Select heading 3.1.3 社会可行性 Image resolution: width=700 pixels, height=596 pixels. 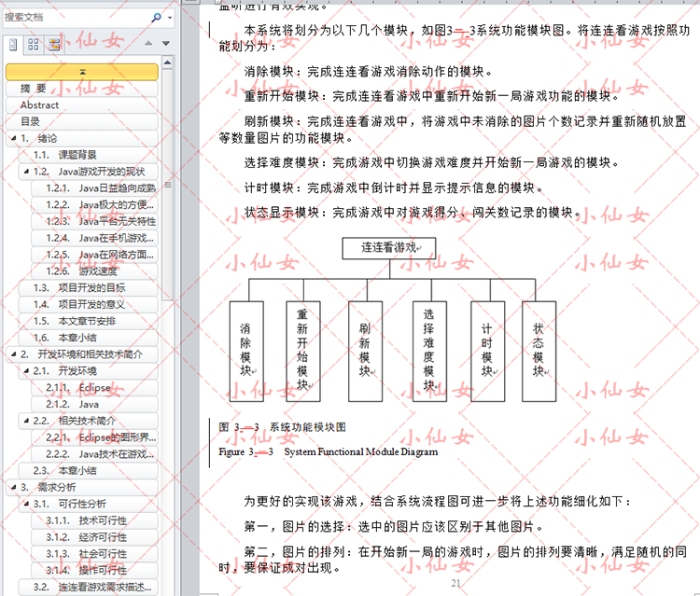[94, 554]
